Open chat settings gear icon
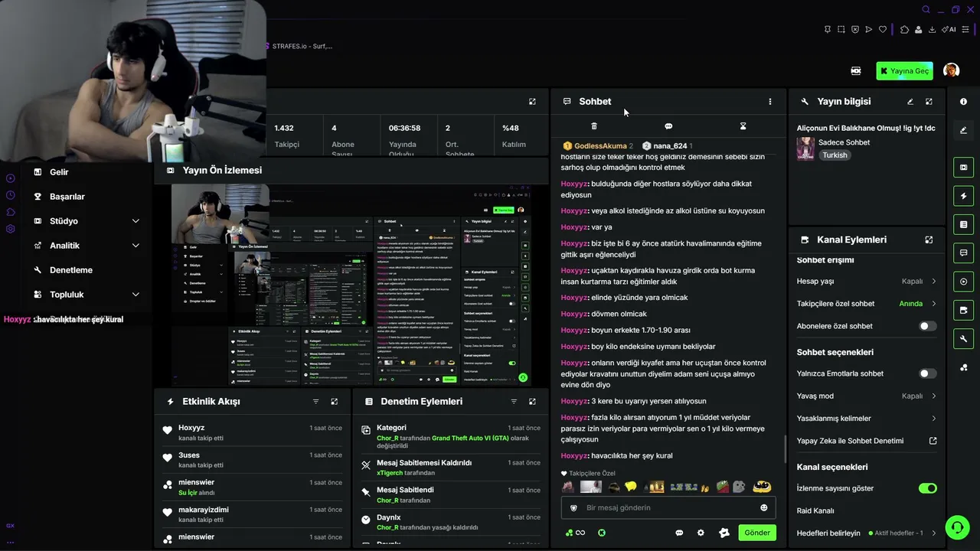The width and height of the screenshot is (980, 551). coord(701,533)
